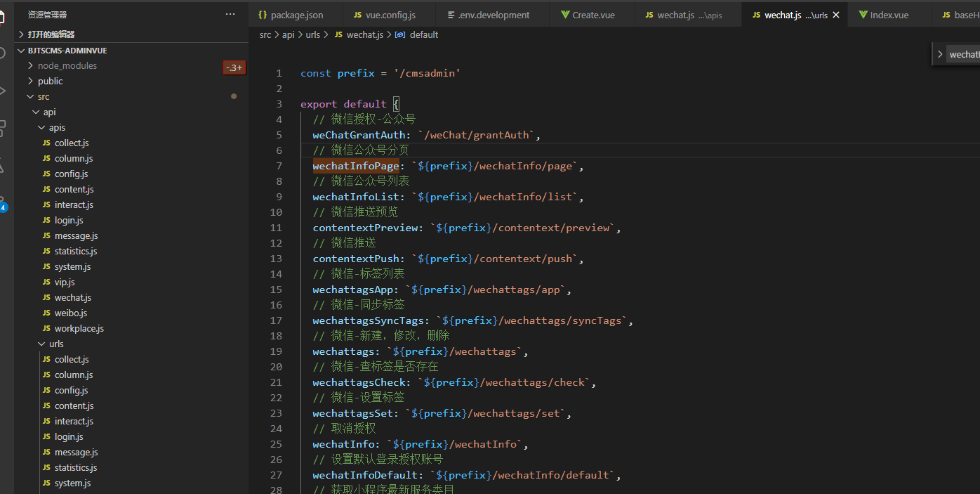Click the activity bar icon with badge 4
Viewport: 980px width, 494px height.
tap(3, 204)
